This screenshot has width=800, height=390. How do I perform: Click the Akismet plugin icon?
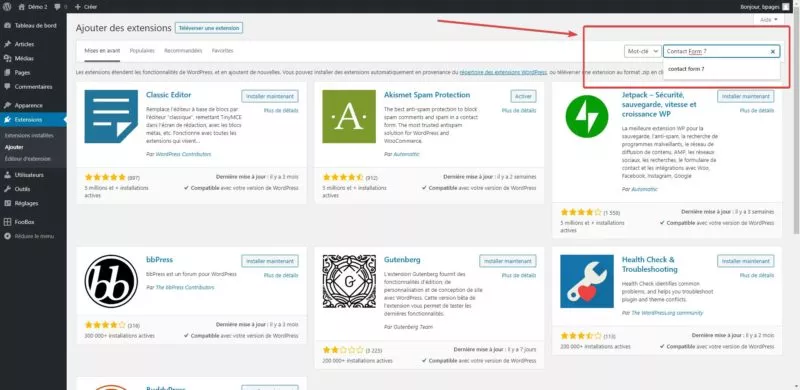pos(349,116)
